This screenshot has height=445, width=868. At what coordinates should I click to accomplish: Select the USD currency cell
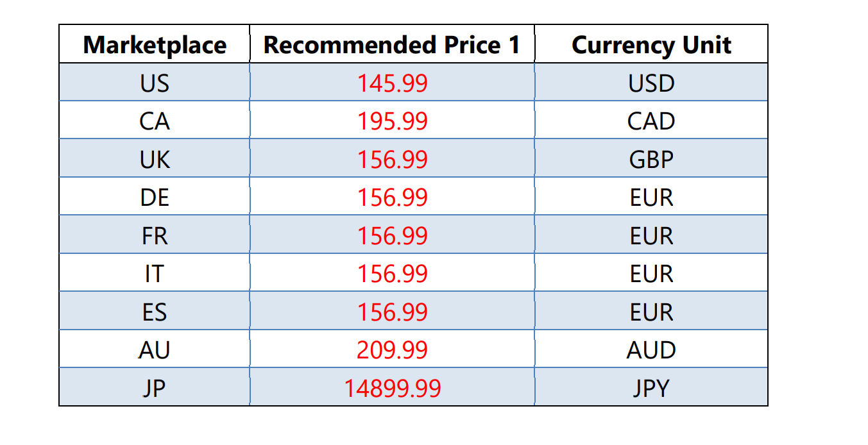tap(651, 83)
